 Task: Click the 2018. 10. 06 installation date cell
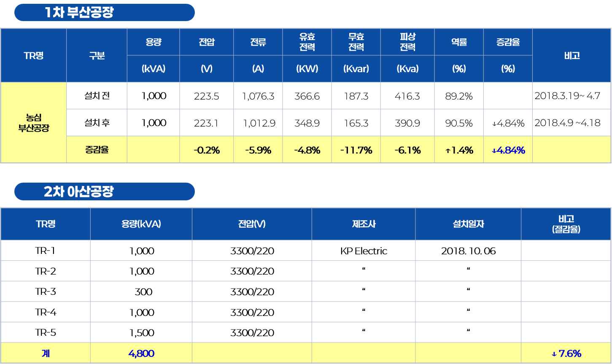click(468, 251)
